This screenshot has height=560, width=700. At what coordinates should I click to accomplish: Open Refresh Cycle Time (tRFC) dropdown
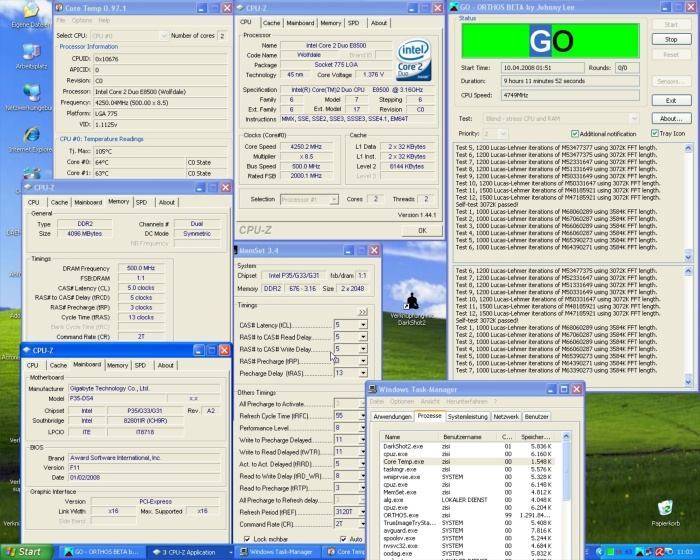[350, 416]
